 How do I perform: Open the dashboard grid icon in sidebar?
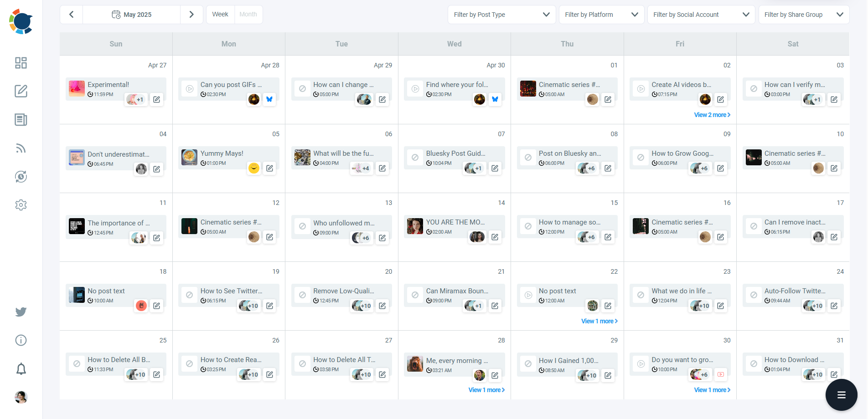21,63
